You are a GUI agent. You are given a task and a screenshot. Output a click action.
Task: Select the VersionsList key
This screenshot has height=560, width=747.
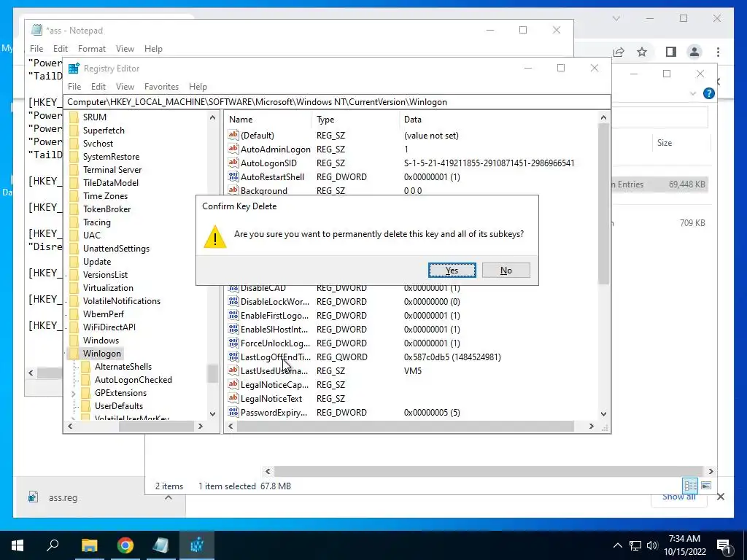point(105,275)
